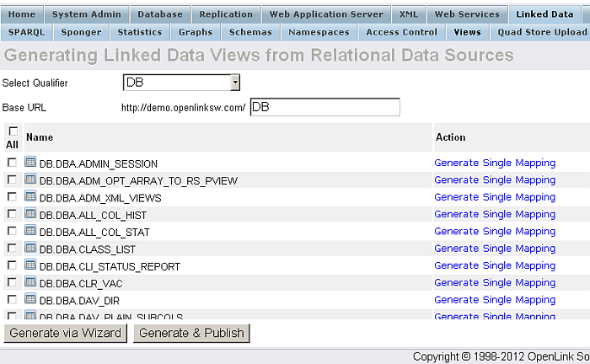590x364 pixels.
Task: Select the Linked Data tab
Action: (x=544, y=14)
